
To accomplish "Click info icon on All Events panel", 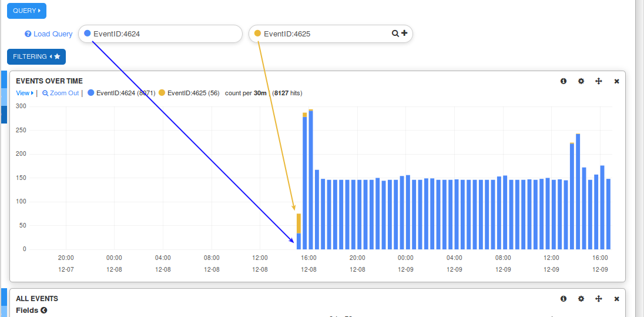I will pos(563,299).
